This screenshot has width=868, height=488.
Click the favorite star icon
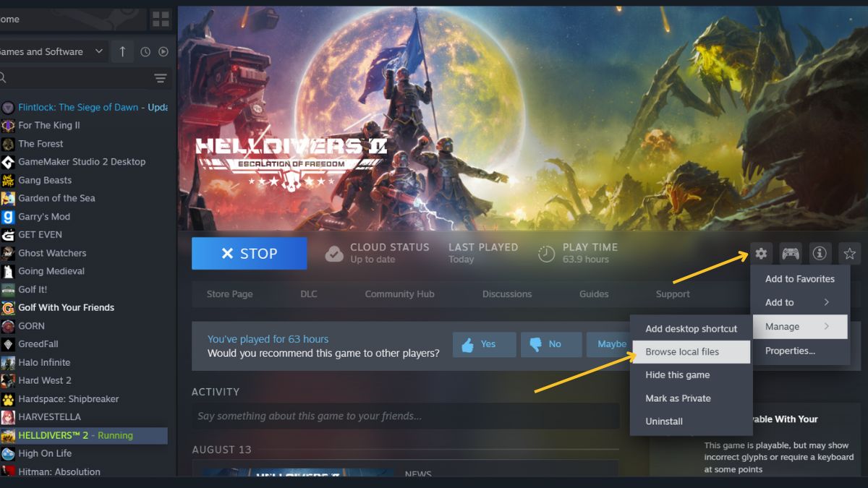click(x=850, y=254)
